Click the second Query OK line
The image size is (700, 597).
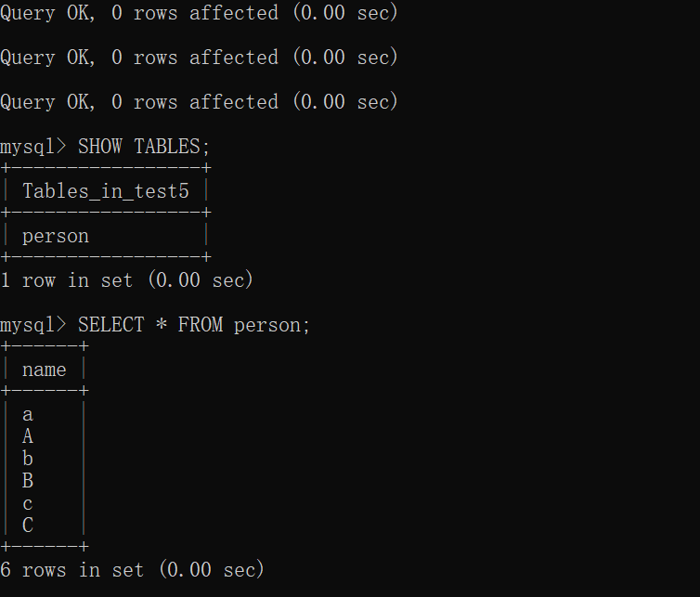199,58
